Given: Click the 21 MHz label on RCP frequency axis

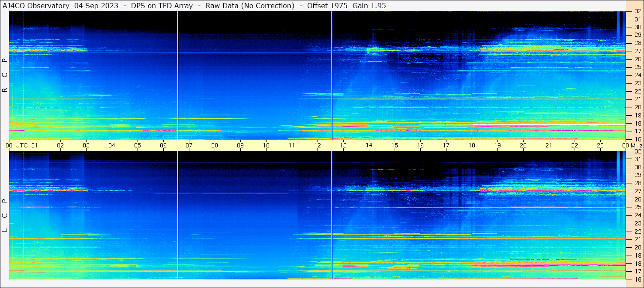Looking at the screenshot, I should pos(637,99).
